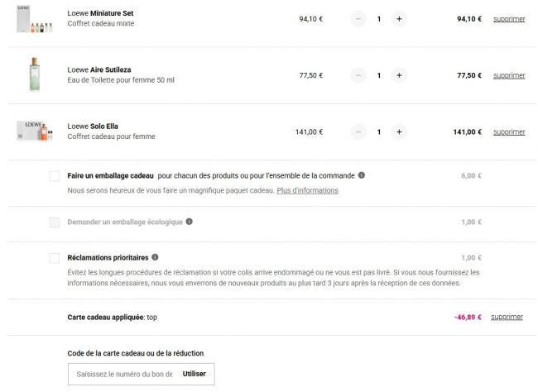
Task: Tick the emballage écologique checkbox
Action: click(x=55, y=222)
